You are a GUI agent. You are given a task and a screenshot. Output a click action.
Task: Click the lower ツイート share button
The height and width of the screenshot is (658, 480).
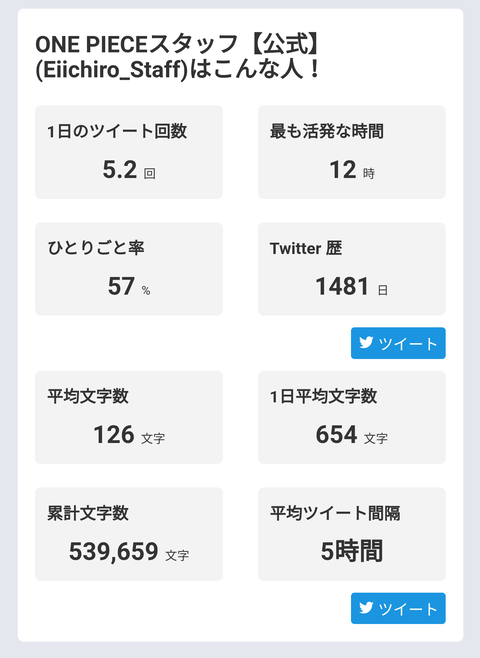point(398,608)
